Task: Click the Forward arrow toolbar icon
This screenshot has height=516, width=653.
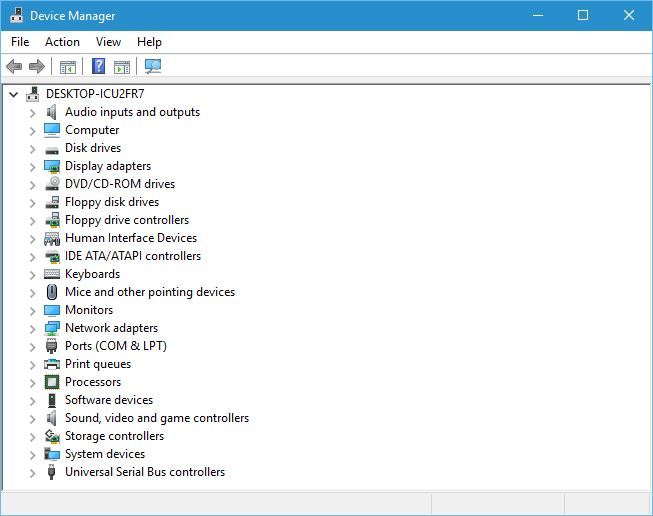Action: coord(37,66)
